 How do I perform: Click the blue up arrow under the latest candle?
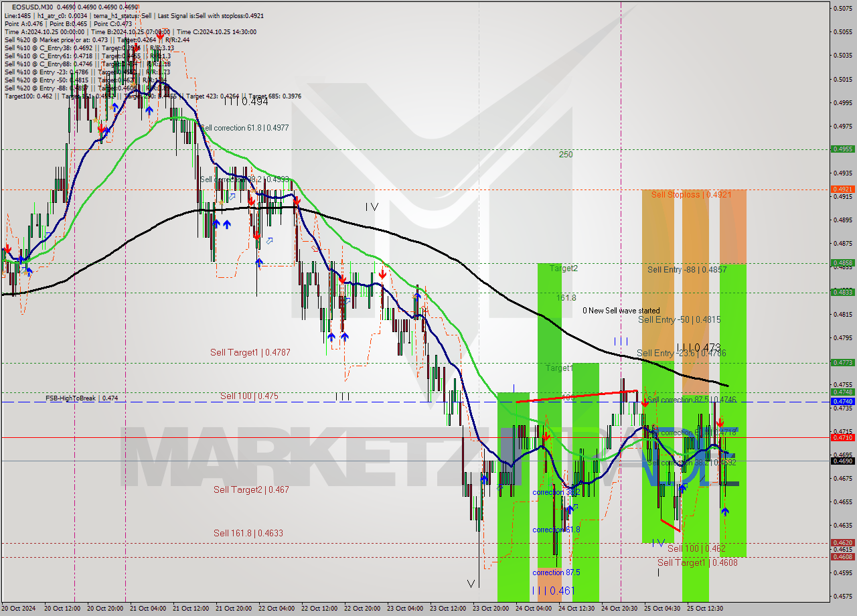point(724,512)
